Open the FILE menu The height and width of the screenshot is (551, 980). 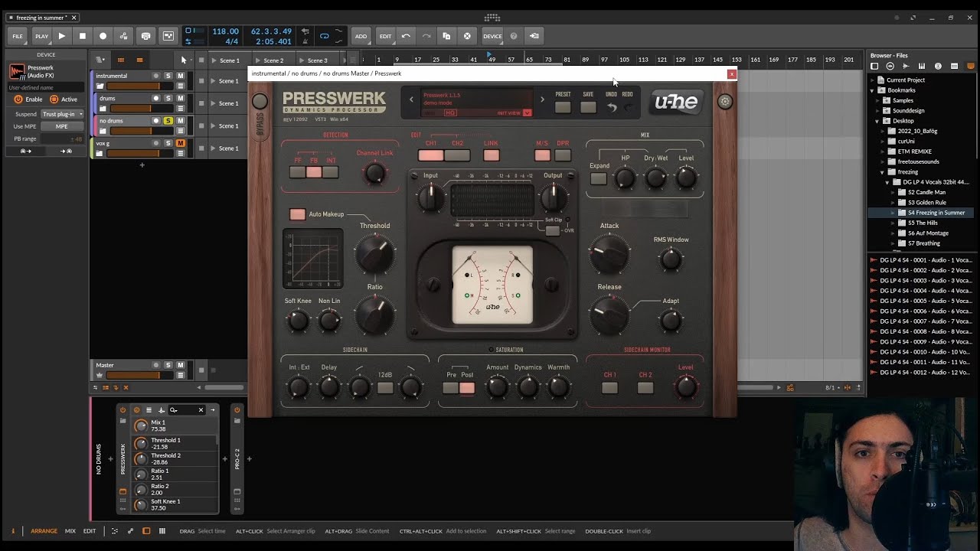(x=18, y=36)
